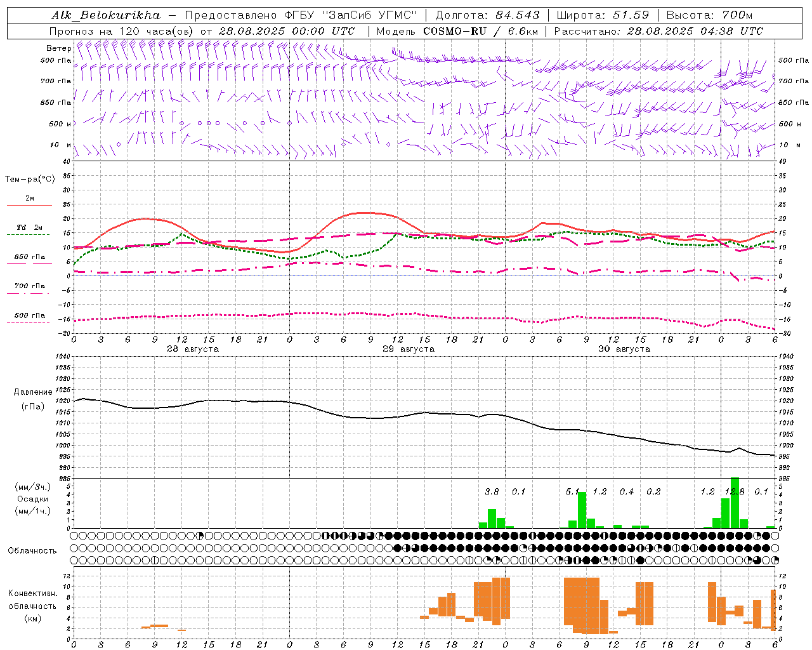Image resolution: width=812 pixels, height=650 pixels.
Task: Select the 28 августа date label
Action: click(192, 349)
